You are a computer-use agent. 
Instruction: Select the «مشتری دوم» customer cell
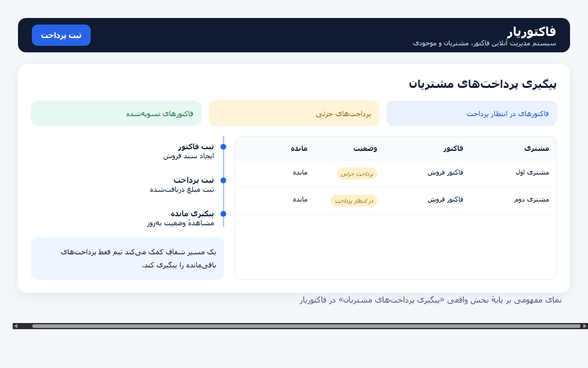tap(531, 200)
